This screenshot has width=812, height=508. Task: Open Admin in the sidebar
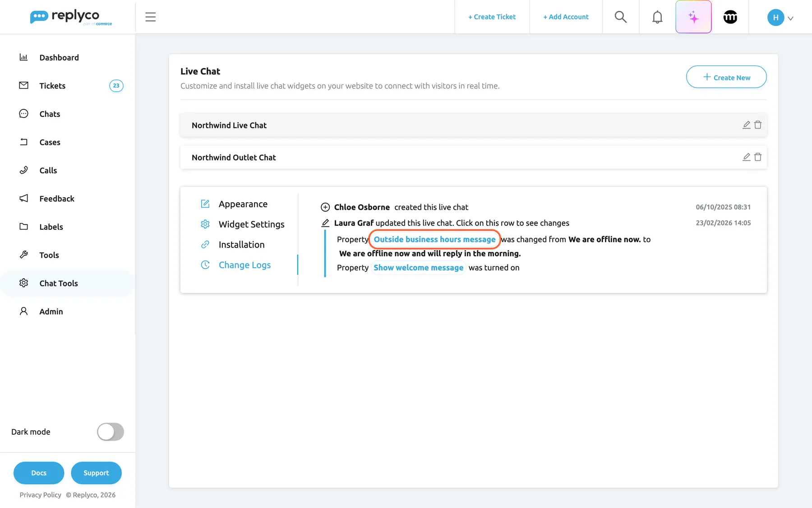68,312
